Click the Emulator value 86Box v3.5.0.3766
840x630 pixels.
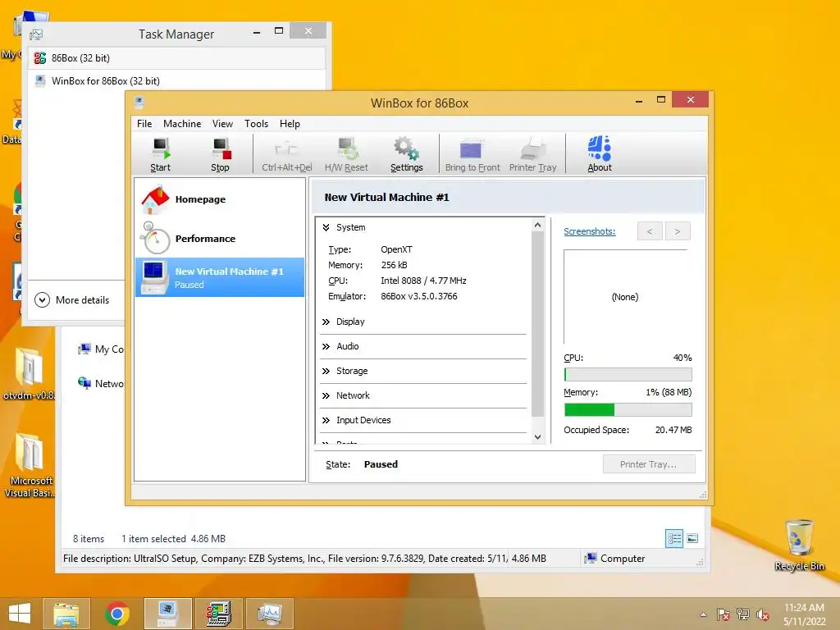pos(419,296)
